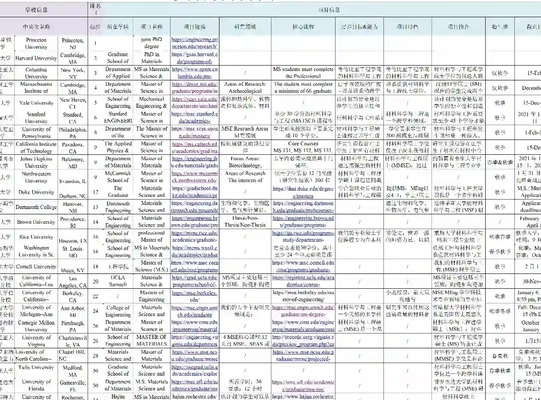The width and height of the screenshot is (541, 400).
Task: Open MIT's dmse.mit.edu graduate programs link
Action: (x=195, y=88)
